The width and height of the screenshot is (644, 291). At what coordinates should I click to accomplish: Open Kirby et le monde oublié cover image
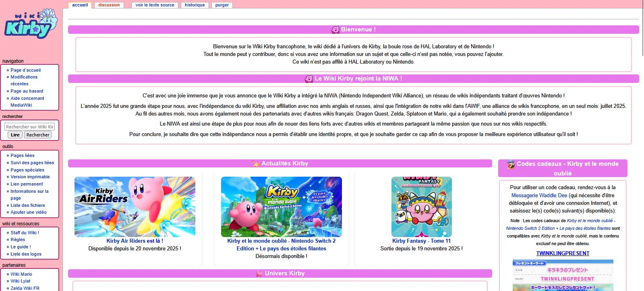tap(282, 207)
